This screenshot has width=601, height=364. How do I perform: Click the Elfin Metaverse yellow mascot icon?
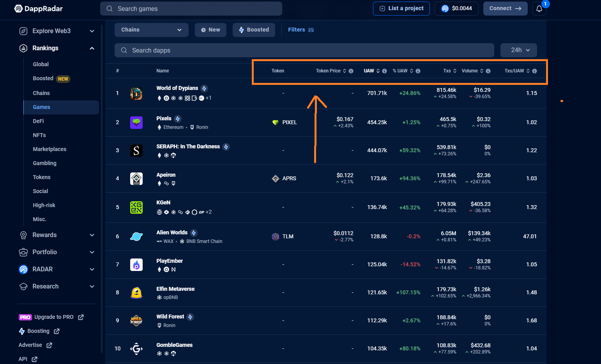136,293
